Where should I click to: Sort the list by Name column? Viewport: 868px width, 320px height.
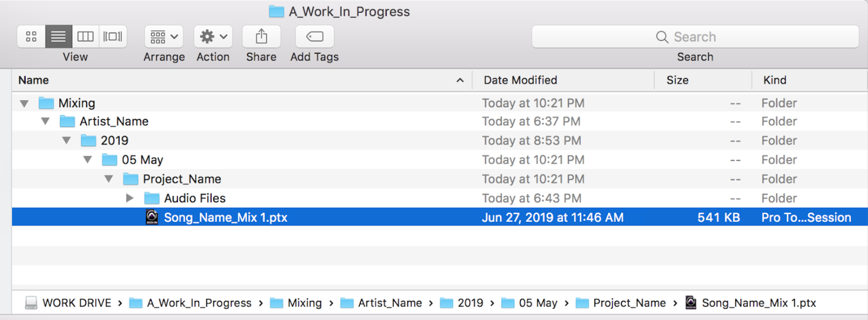pyautogui.click(x=34, y=80)
